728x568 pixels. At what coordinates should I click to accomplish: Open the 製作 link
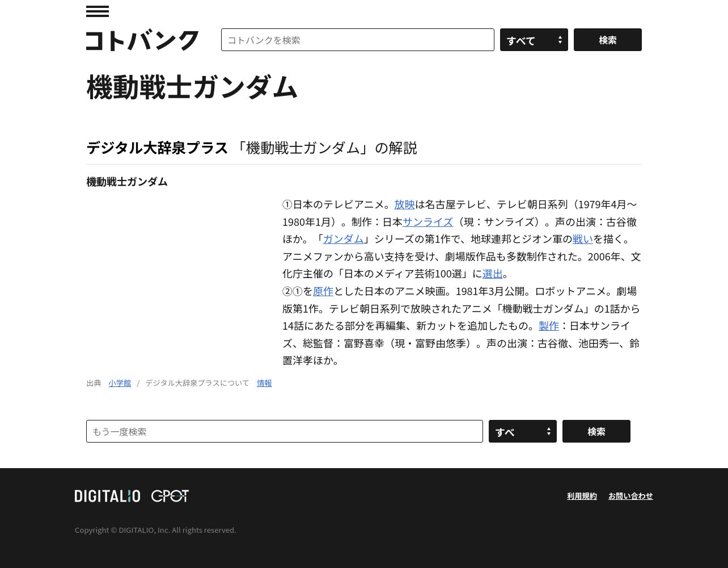pos(549,326)
